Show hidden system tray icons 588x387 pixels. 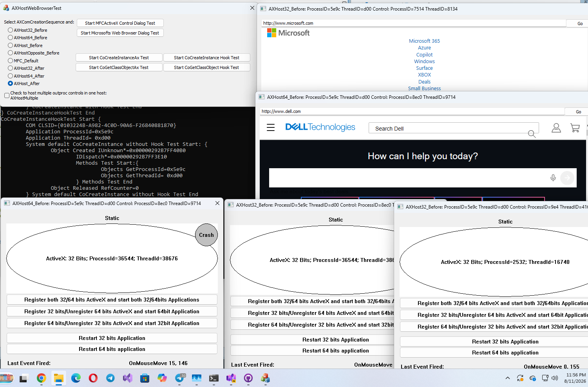508,378
